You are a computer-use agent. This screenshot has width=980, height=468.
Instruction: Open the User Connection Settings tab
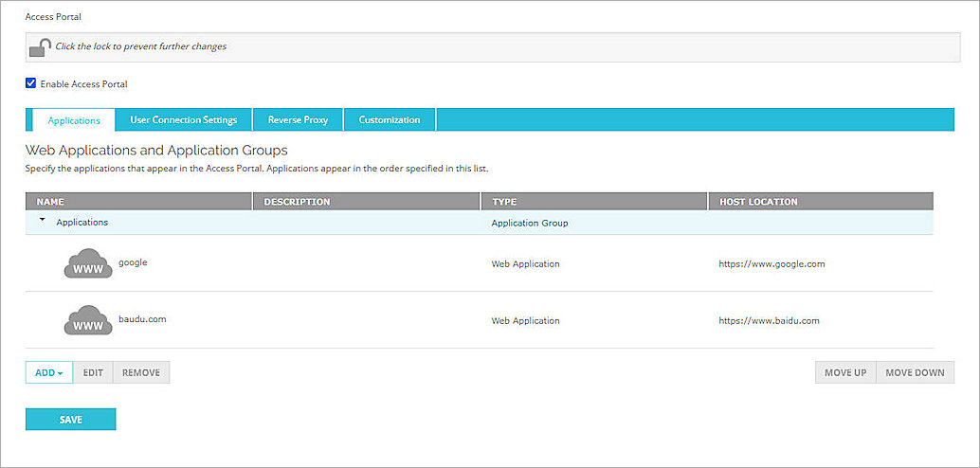point(184,120)
